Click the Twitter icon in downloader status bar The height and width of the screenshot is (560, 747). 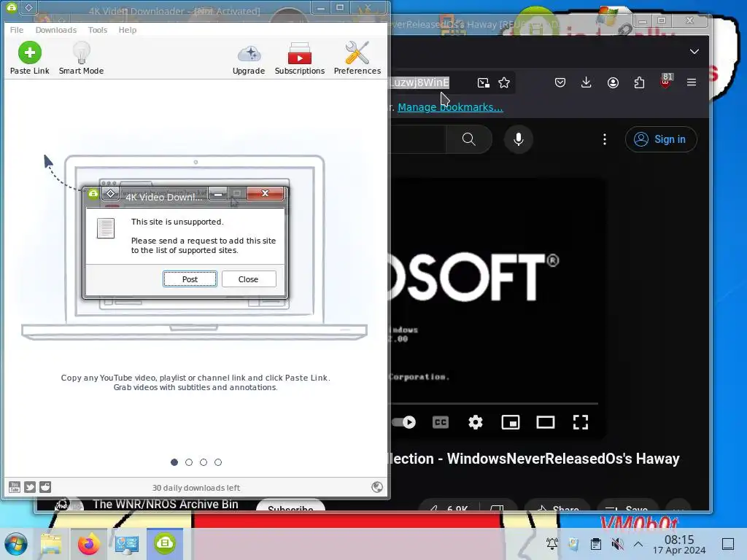pyautogui.click(x=30, y=486)
